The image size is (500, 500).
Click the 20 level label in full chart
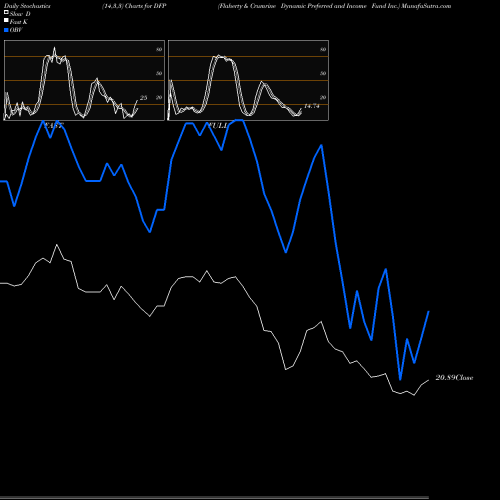pos(323,97)
